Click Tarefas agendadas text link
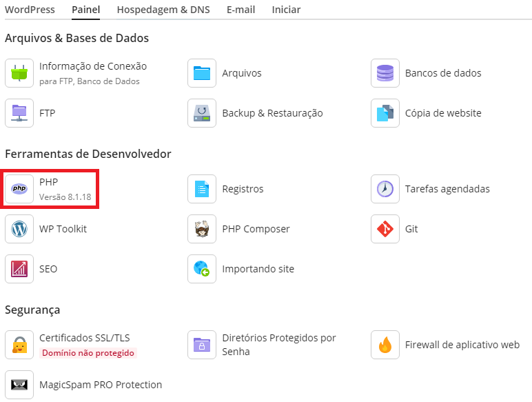 click(447, 189)
